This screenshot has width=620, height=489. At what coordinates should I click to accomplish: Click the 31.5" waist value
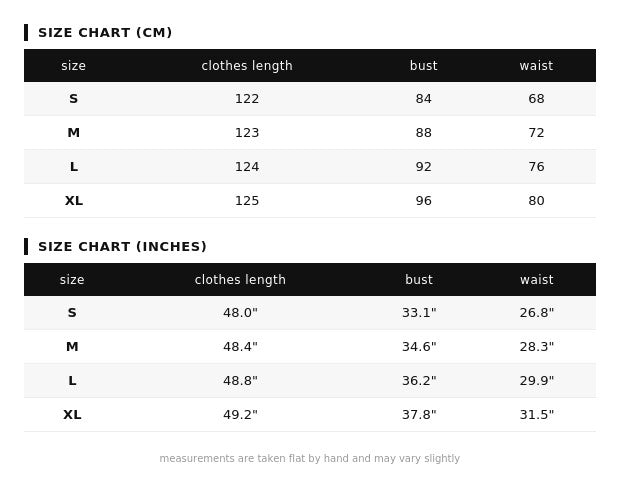click(536, 415)
